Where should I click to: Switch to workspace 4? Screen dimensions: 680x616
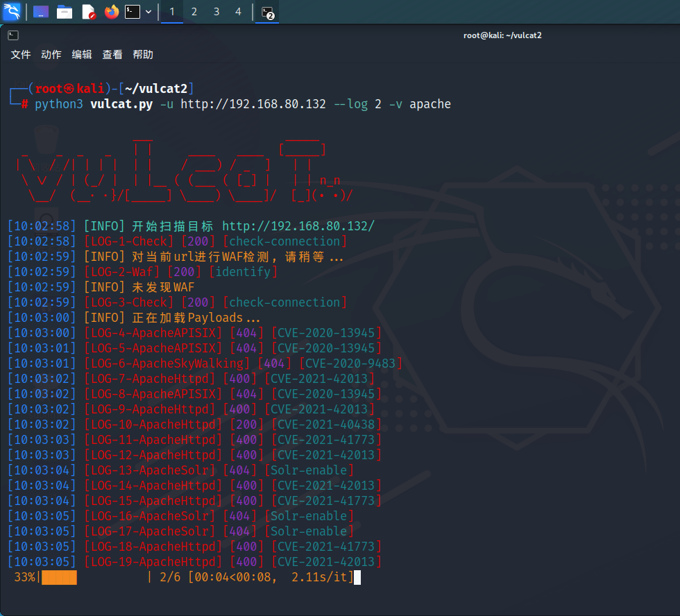(239, 12)
